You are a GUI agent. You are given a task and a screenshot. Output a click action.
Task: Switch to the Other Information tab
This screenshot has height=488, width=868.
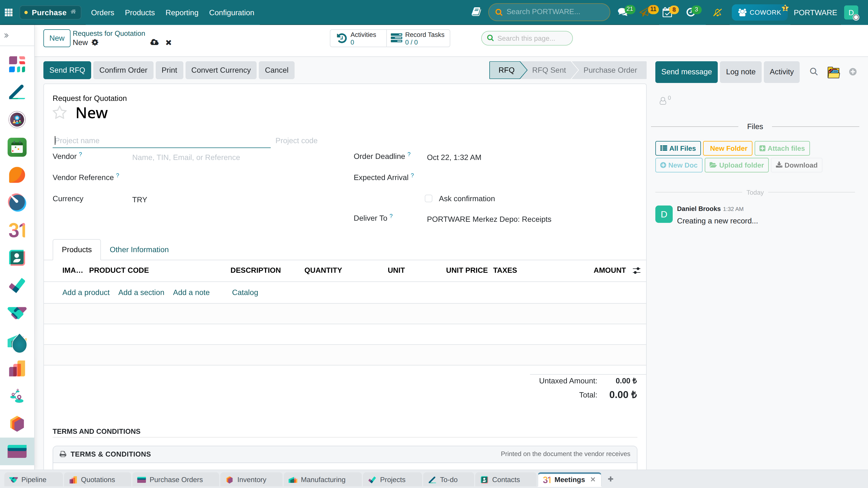point(139,249)
